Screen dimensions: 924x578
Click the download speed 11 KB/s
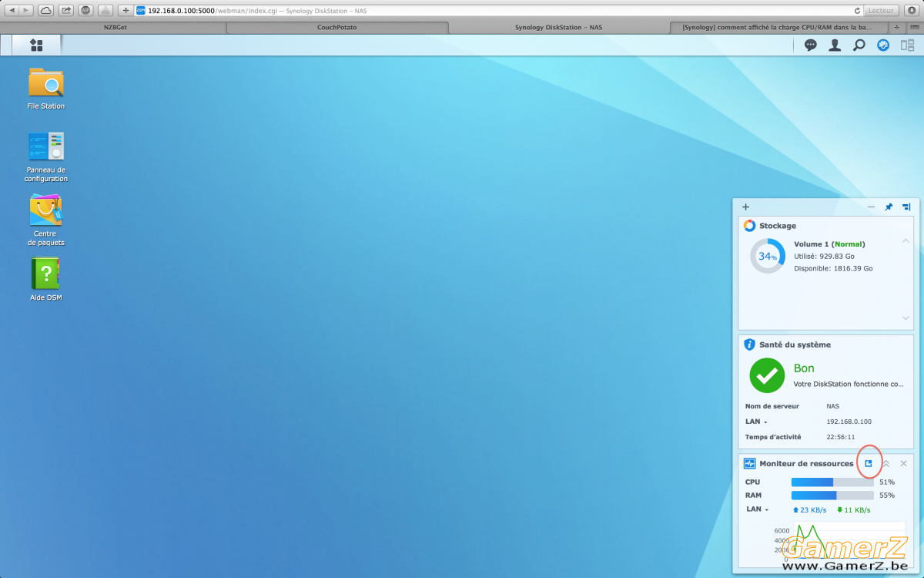[x=854, y=510]
